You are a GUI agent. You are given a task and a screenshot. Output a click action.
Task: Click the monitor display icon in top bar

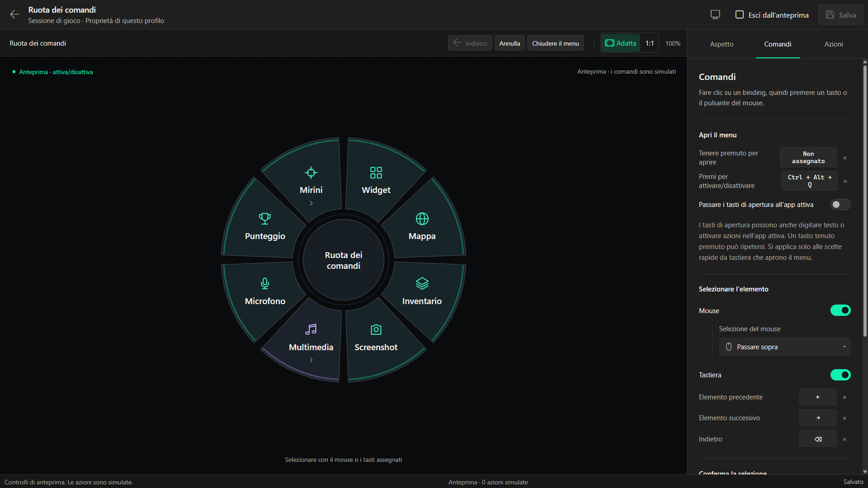(715, 14)
